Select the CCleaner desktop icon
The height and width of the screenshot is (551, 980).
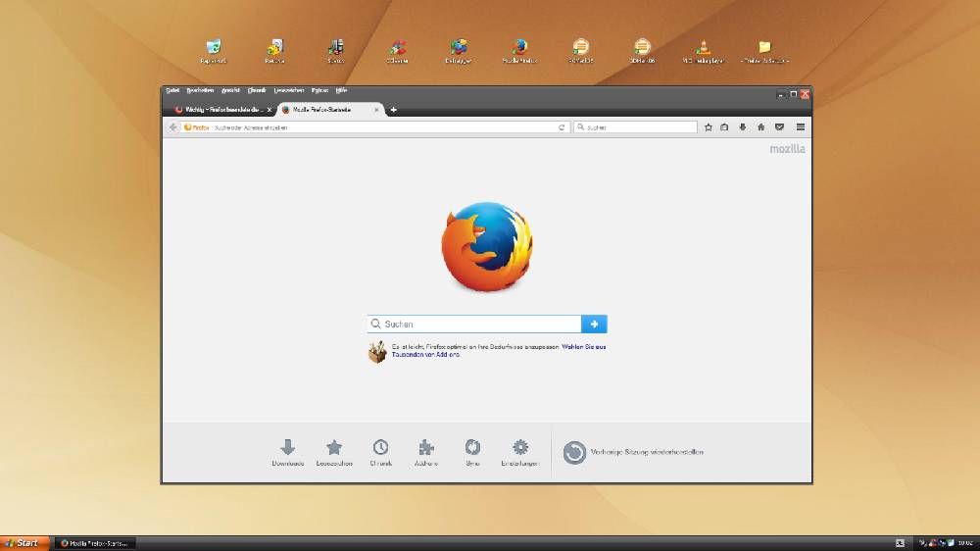click(397, 51)
